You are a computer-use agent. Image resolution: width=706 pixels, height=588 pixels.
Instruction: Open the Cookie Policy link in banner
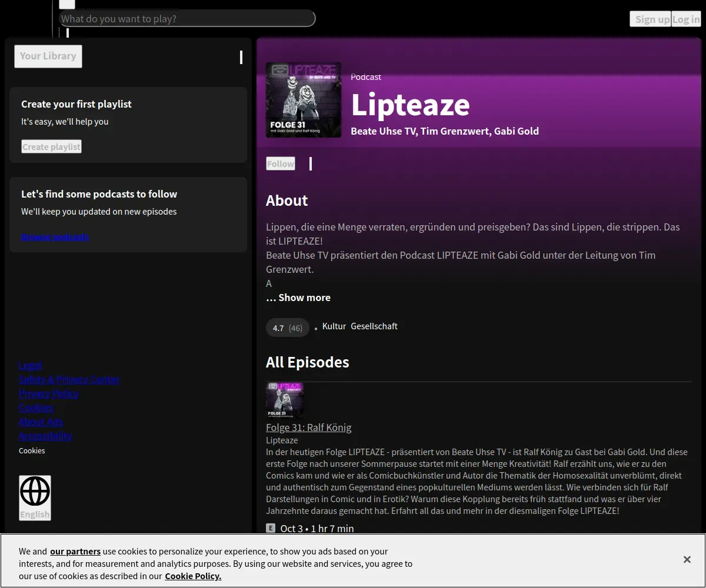point(193,576)
